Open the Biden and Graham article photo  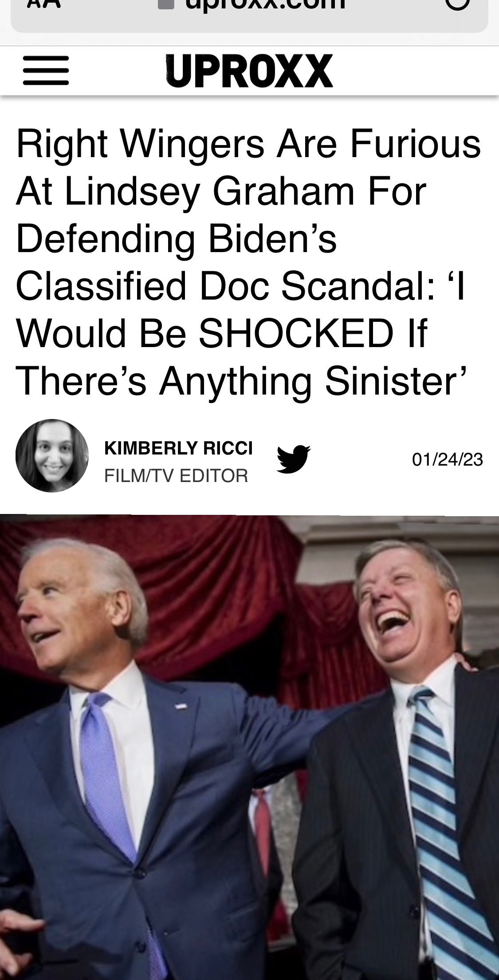point(249,747)
